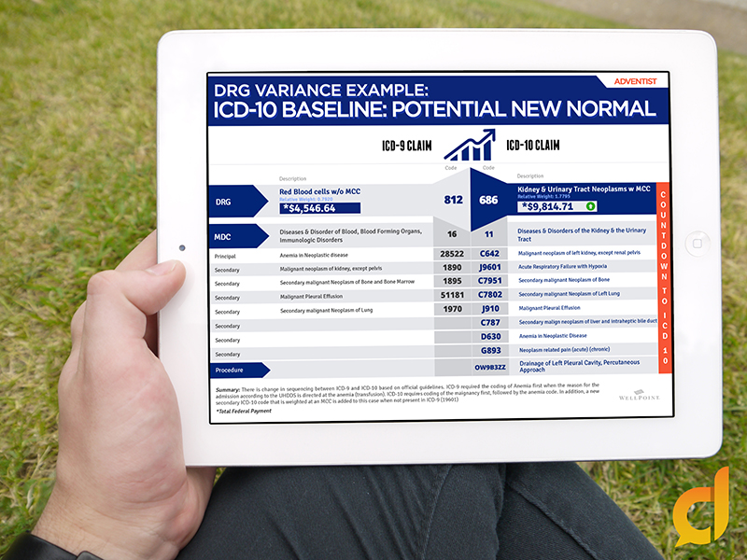This screenshot has height=560, width=747.
Task: Click the orange Countdown to ICD 10 banner
Action: [x=663, y=277]
